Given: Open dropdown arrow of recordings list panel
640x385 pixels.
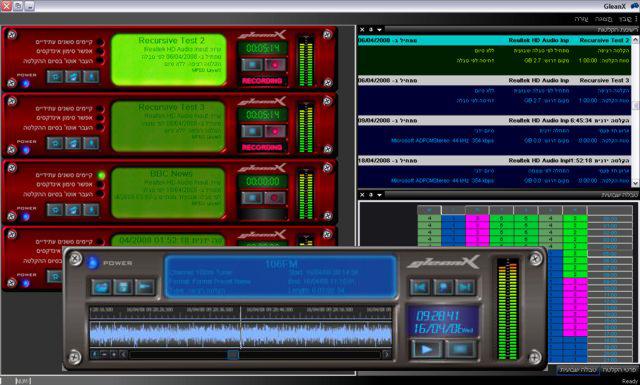Looking at the screenshot, I should pos(380,30).
